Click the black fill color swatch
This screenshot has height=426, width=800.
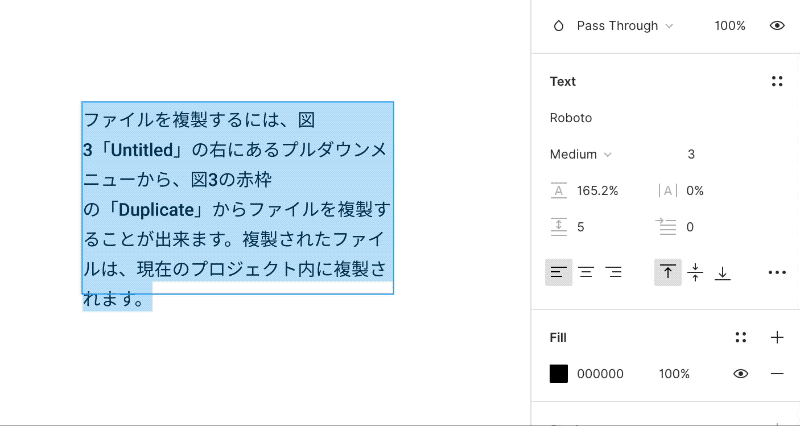click(559, 374)
